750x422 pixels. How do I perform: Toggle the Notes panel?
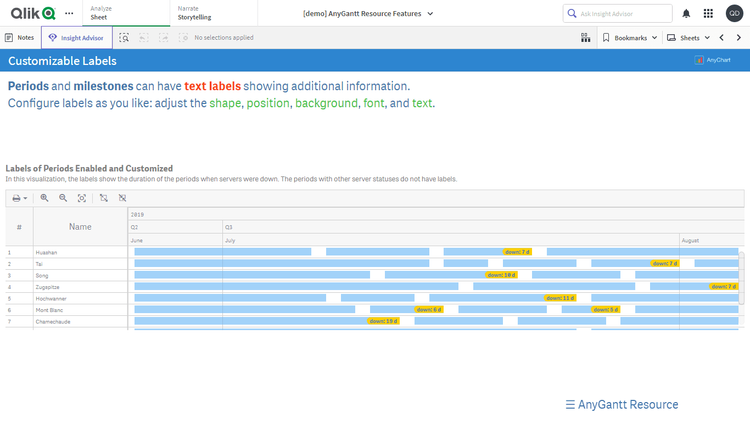click(19, 37)
